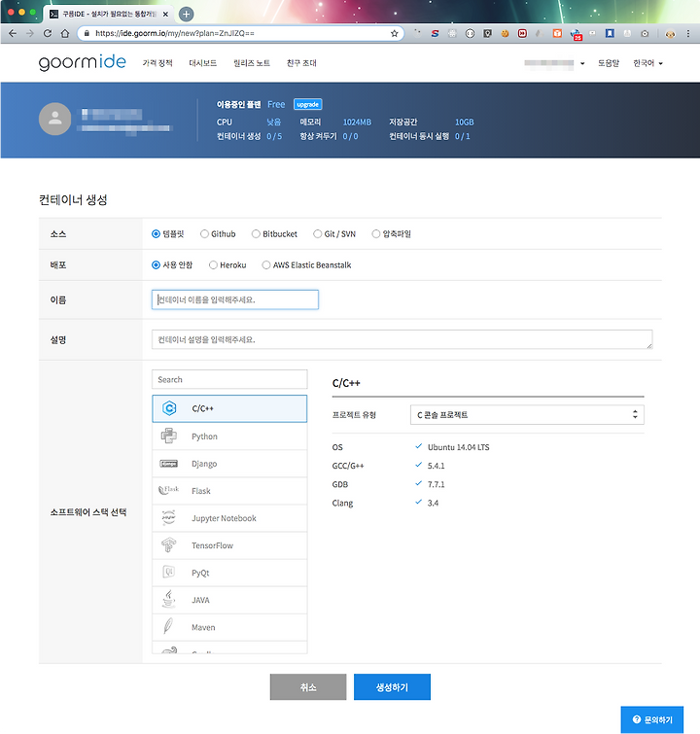Click the user avatar icon
Viewport: 700px width, 734px height.
click(x=54, y=119)
